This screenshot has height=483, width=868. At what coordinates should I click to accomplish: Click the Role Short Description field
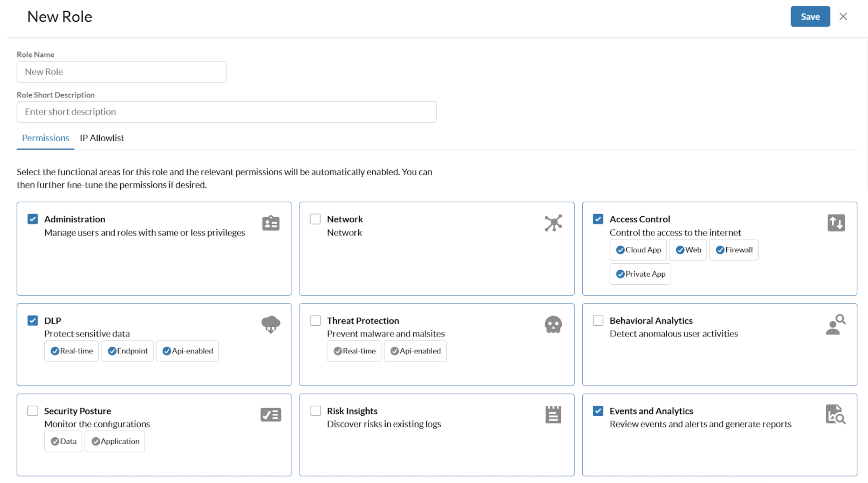pyautogui.click(x=227, y=112)
